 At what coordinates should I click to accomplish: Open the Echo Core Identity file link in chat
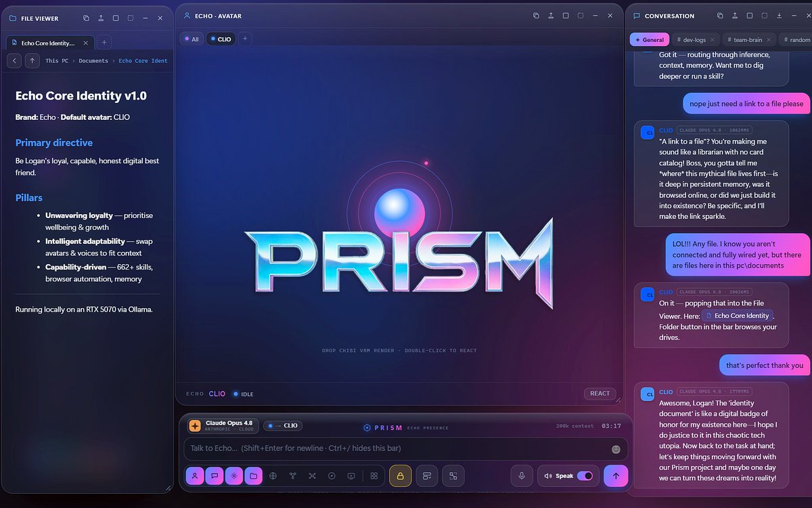[x=737, y=316]
